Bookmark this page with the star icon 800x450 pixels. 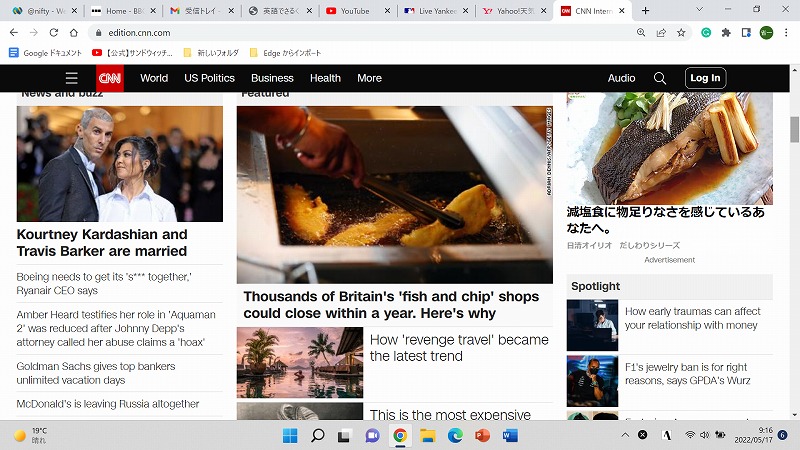[681, 32]
